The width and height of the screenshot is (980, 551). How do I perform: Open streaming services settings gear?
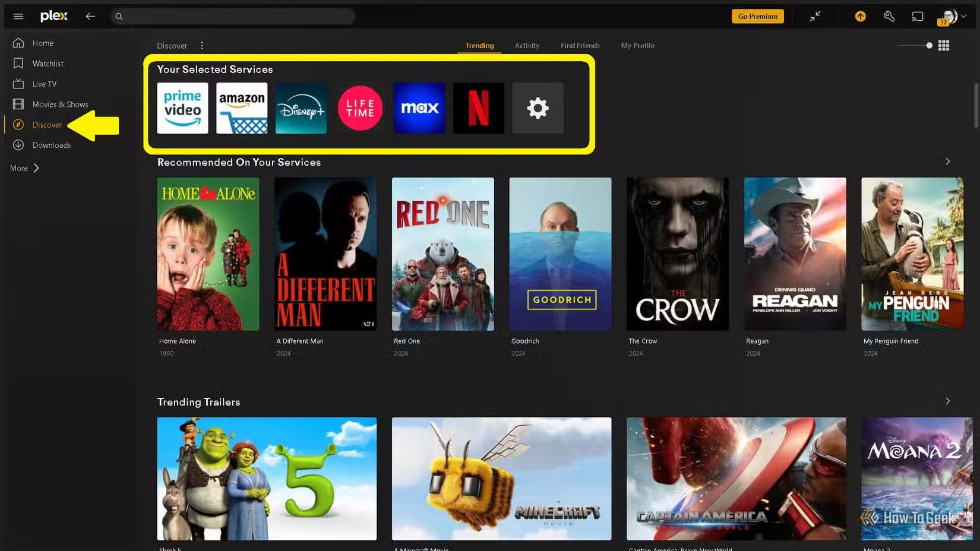point(538,108)
